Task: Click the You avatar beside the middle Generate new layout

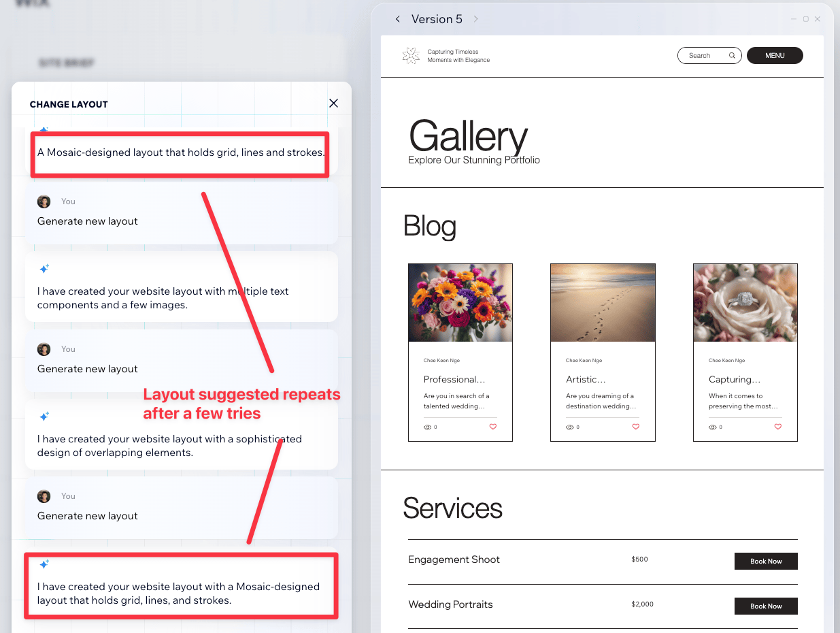Action: tap(44, 348)
